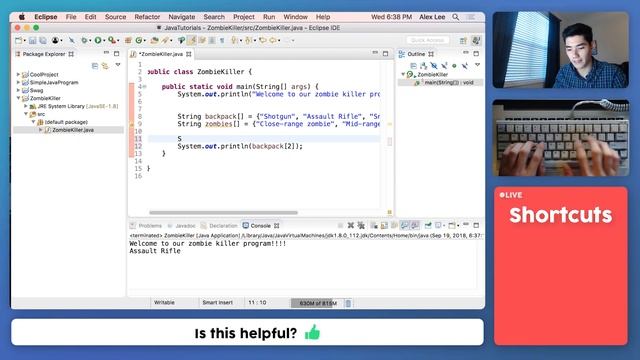Click the New Java Package icon
Image resolution: width=640 pixels, height=360 pixels.
point(128,40)
